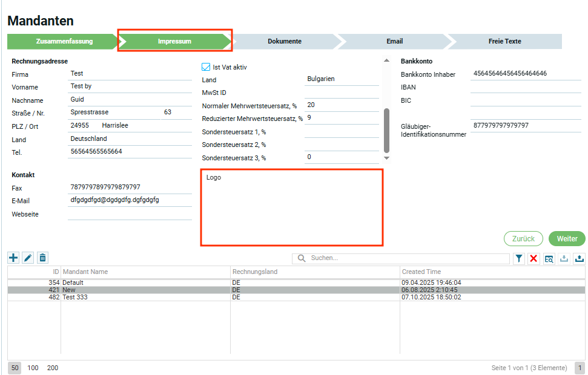
Task: Click the trash can delete icon
Action: (x=42, y=258)
